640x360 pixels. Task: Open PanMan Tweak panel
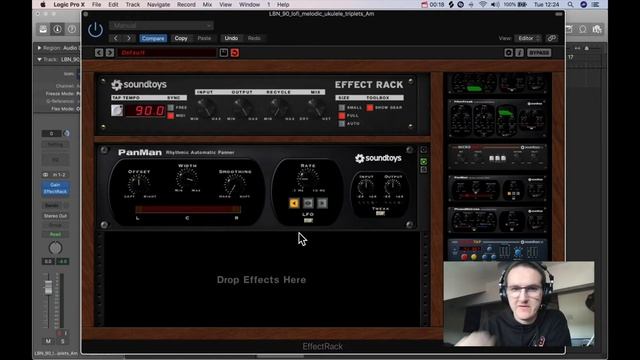coord(380,213)
